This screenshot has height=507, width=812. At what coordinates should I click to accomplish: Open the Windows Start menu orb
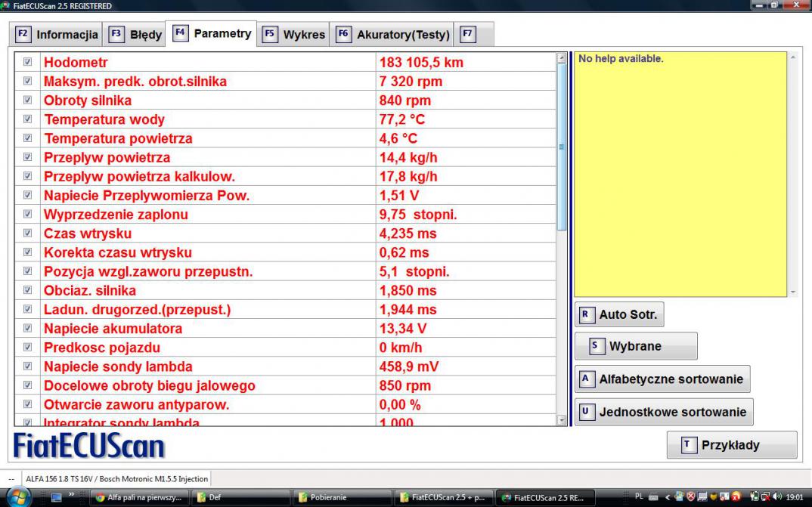tap(19, 497)
